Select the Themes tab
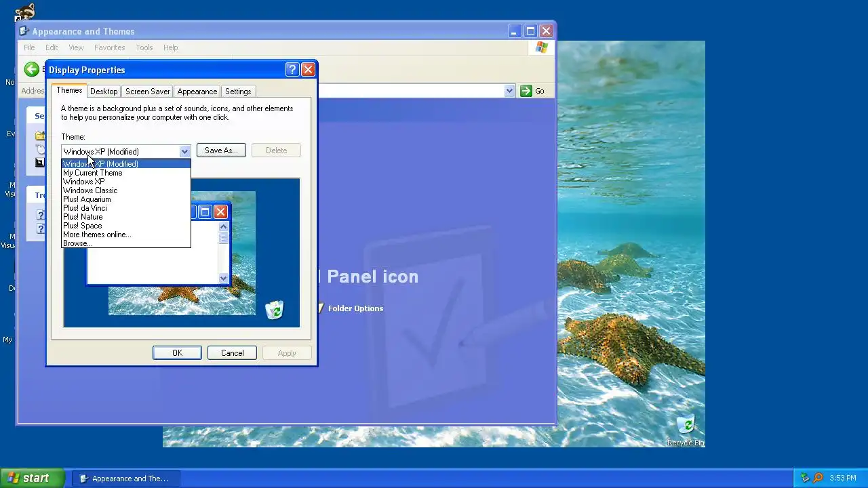 pos(69,90)
